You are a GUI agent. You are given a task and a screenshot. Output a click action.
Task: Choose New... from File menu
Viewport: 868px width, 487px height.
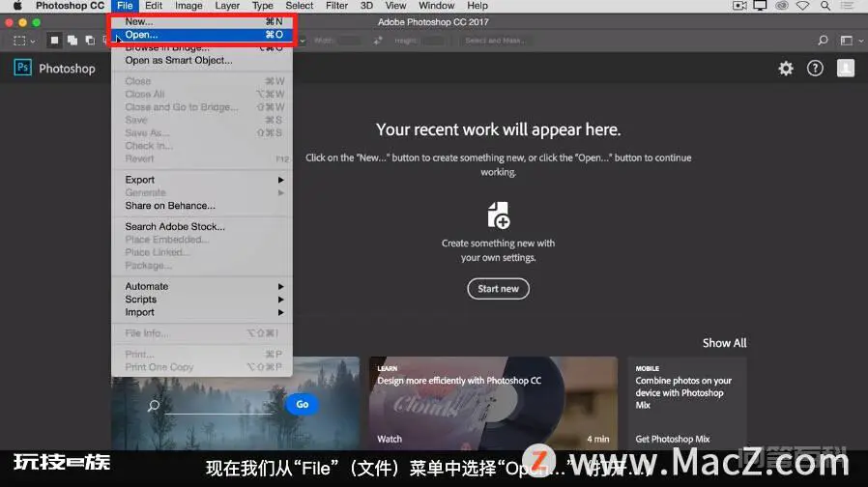click(202, 21)
